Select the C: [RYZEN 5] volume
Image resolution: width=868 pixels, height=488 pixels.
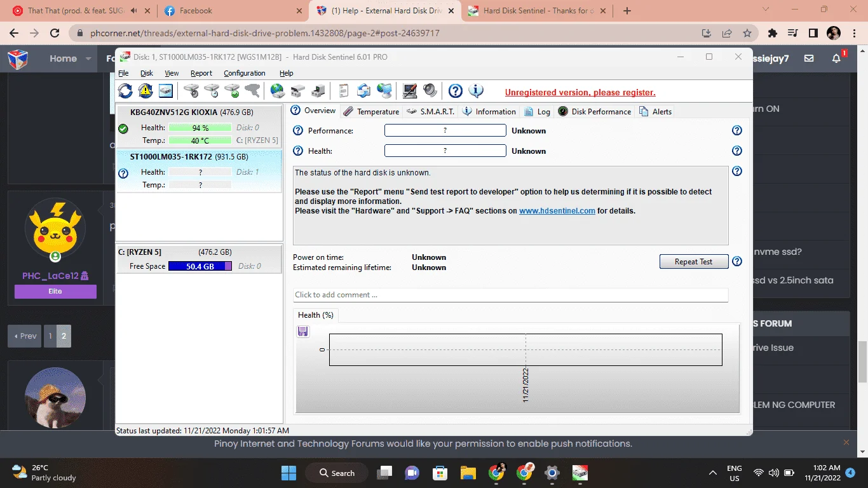click(x=199, y=259)
